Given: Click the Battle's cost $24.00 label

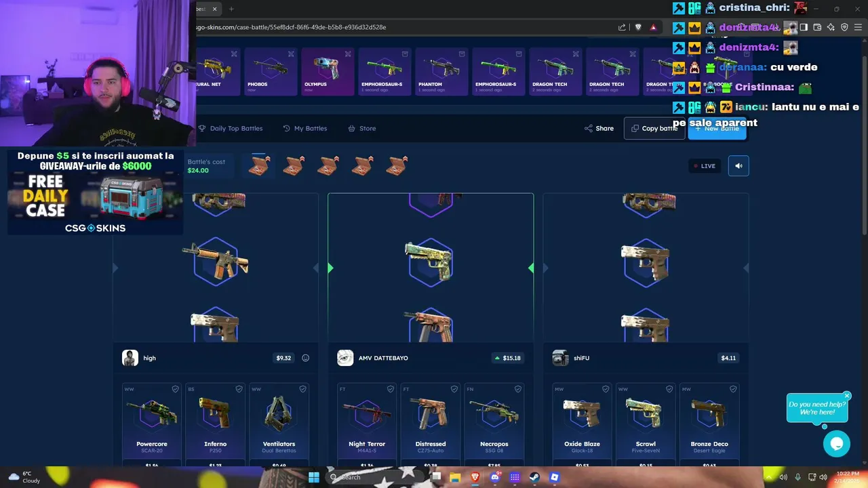Looking at the screenshot, I should coord(206,166).
